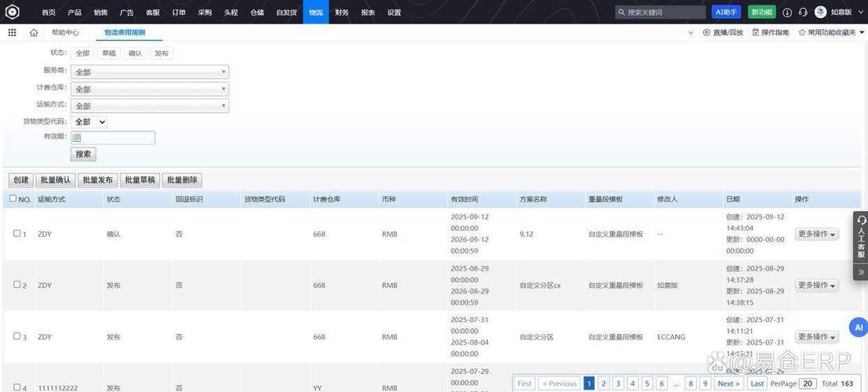This screenshot has width=868, height=392.
Task: Open the 财务 top menu
Action: tap(342, 13)
